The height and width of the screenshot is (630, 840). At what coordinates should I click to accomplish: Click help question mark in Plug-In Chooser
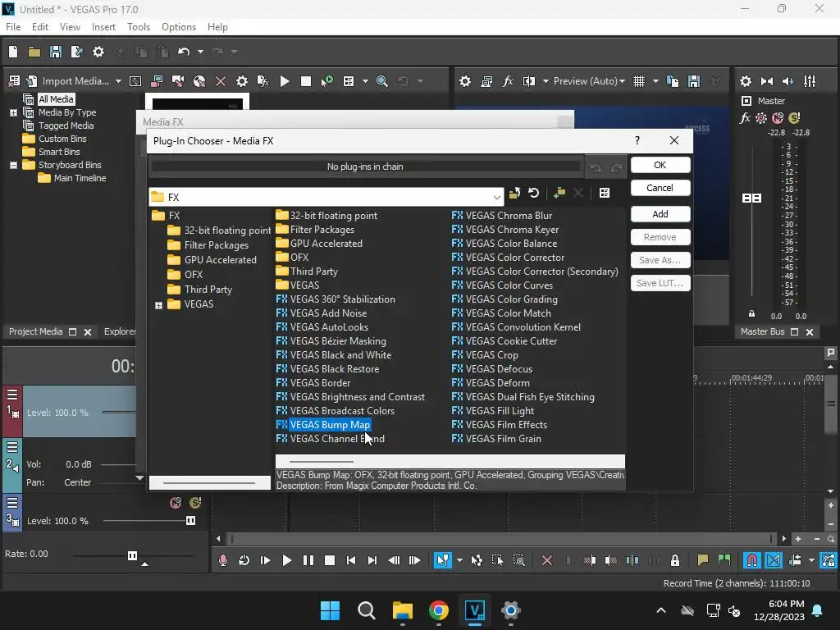[637, 140]
